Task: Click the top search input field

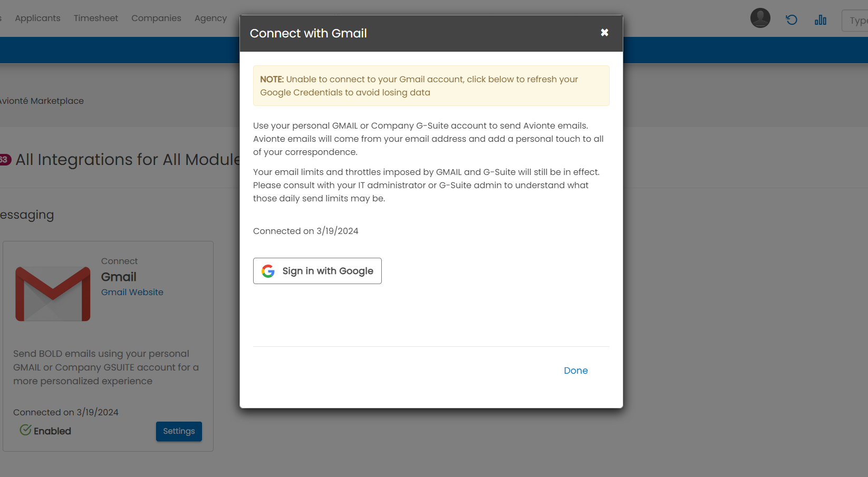Action: pyautogui.click(x=856, y=21)
